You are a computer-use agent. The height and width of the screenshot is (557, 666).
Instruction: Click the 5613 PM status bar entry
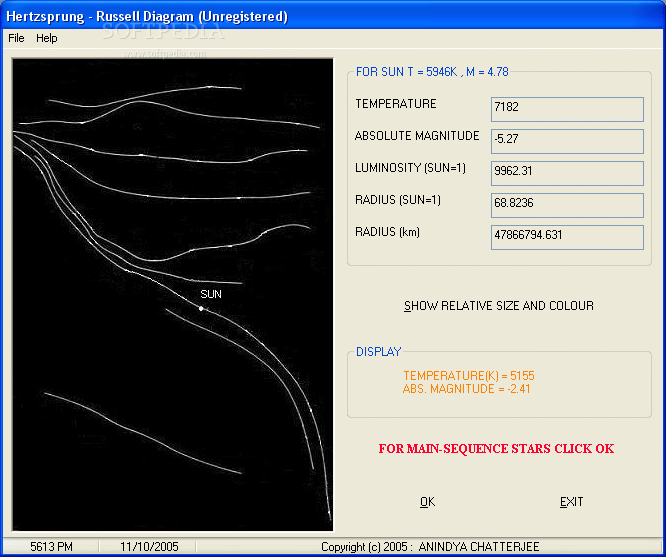[x=51, y=546]
